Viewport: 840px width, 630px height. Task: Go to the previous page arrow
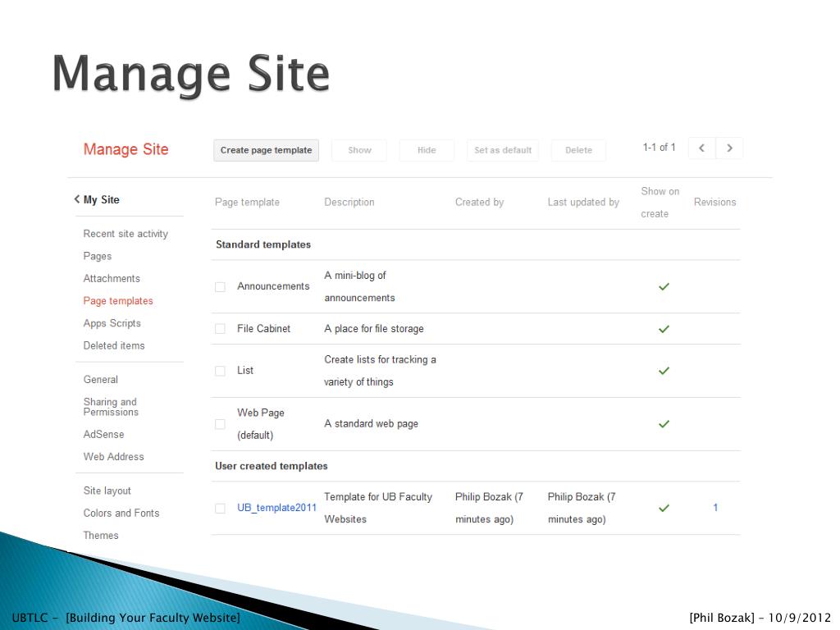pyautogui.click(x=702, y=148)
